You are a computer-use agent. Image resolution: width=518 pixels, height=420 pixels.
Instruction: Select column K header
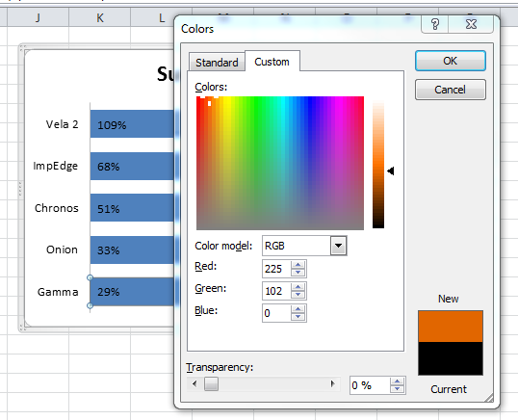tap(100, 17)
